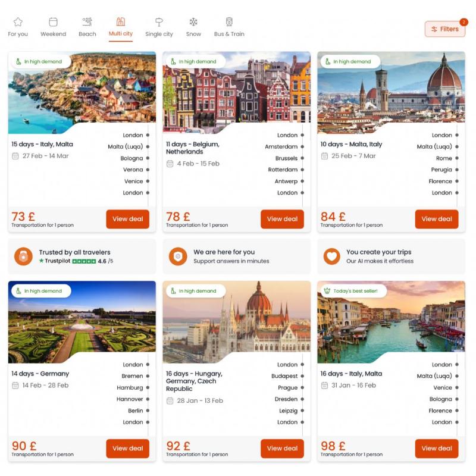Pick the Snow snowflake icon category
This screenshot has height=476, width=476.
[x=193, y=22]
